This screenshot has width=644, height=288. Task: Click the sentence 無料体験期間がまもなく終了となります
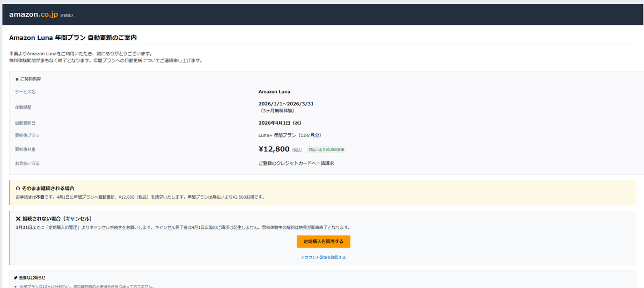[106, 60]
